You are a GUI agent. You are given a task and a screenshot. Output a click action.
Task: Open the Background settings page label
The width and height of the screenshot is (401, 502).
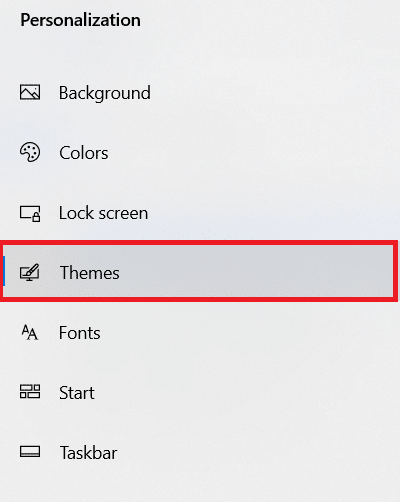105,93
